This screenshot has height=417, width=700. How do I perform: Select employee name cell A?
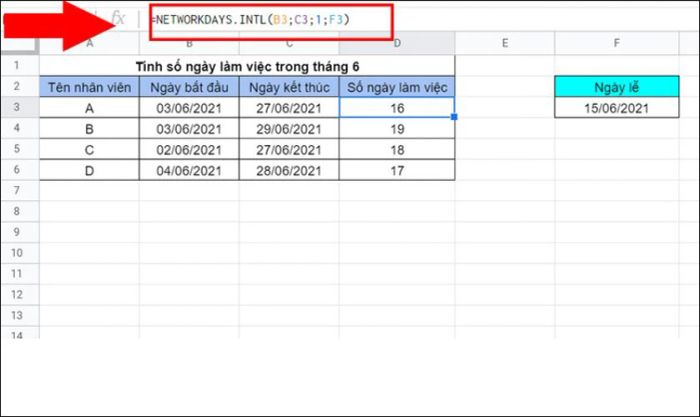coord(89,108)
